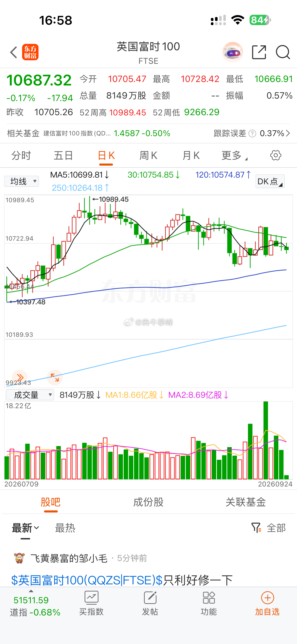Expand related fund chevron arrow

[x=288, y=134]
